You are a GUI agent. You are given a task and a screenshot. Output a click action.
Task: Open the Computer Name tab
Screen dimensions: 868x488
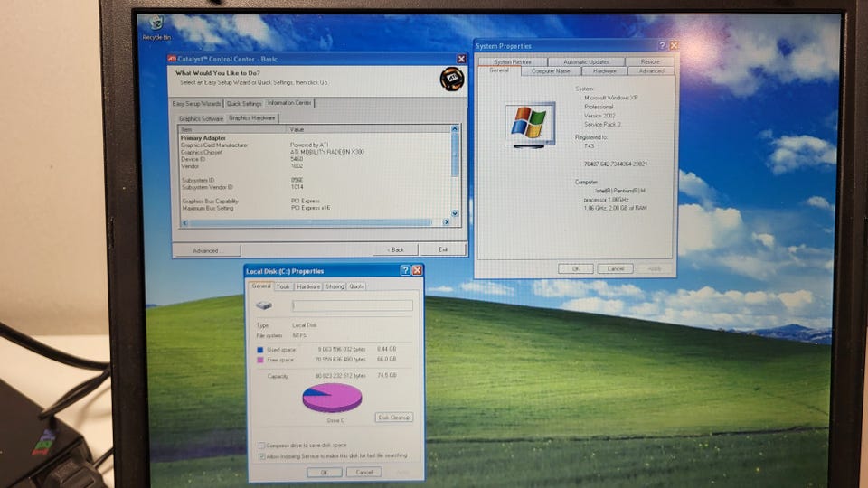[x=551, y=71]
